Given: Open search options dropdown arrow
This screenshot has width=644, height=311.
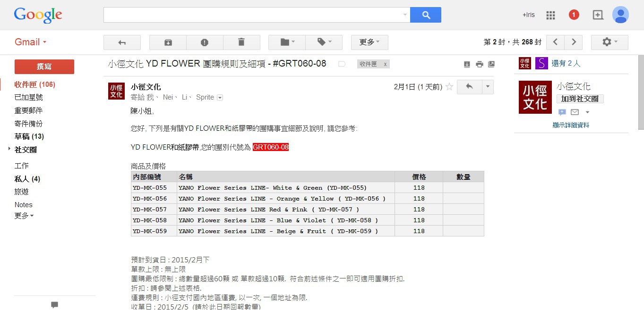Looking at the screenshot, I should click(x=405, y=15).
